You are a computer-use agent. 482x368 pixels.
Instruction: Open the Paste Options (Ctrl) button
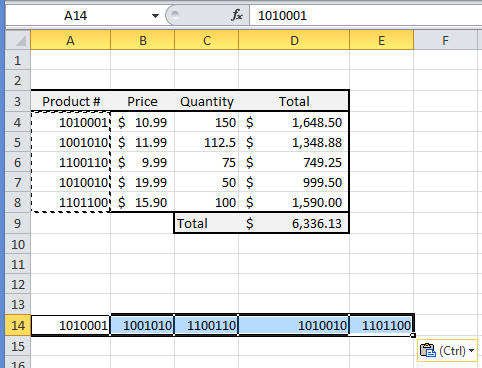[447, 351]
